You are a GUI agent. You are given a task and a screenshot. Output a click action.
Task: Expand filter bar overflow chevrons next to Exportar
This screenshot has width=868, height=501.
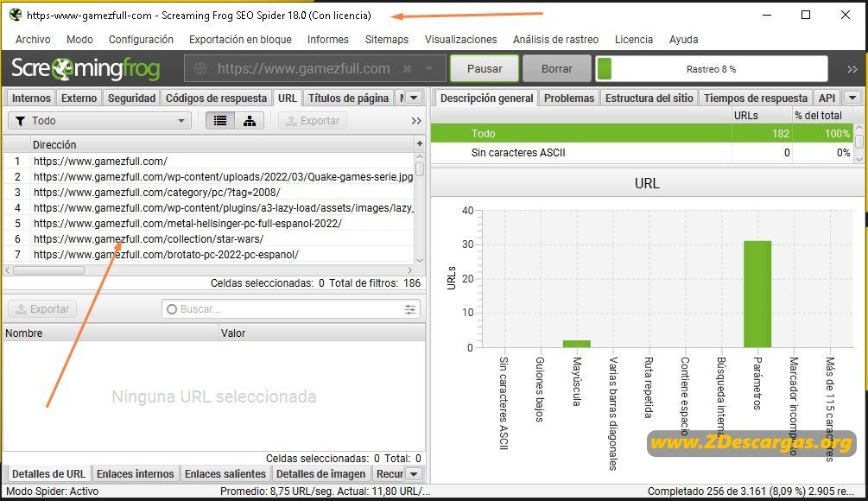tap(416, 121)
